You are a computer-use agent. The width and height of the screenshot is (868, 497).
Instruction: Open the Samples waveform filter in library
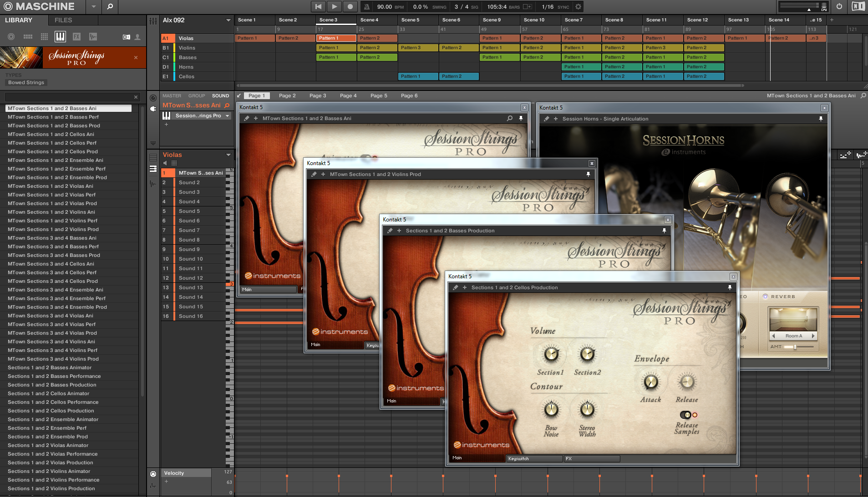93,37
